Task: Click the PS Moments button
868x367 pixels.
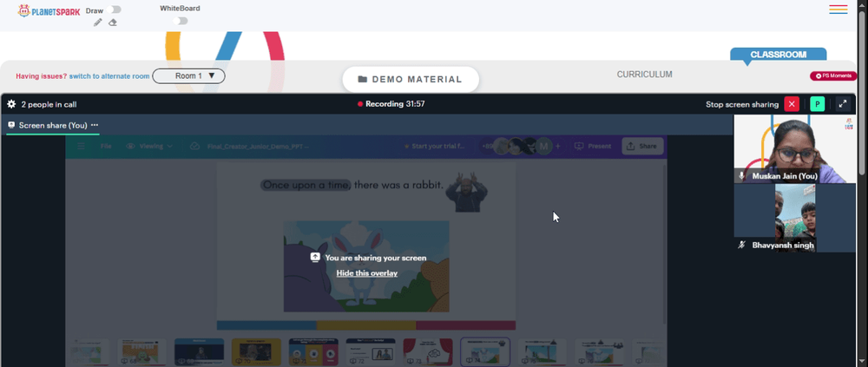Action: (833, 75)
